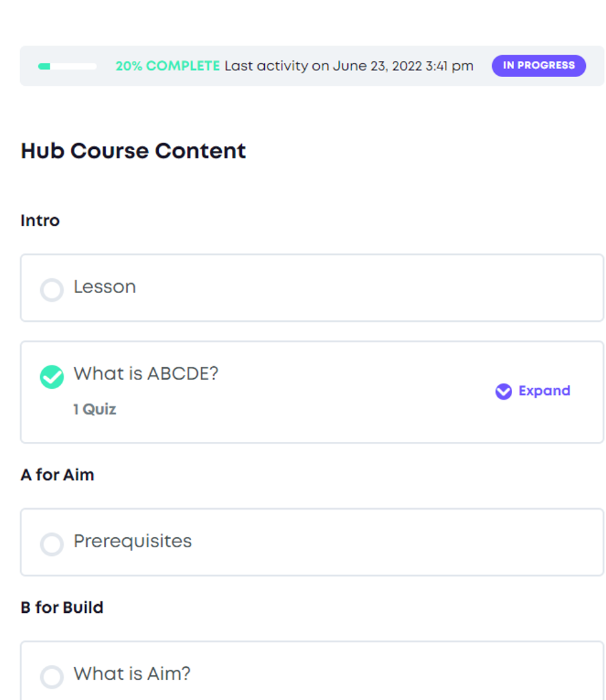Image resolution: width=606 pixels, height=700 pixels.
Task: Click the 20% COMPLETE text
Action: (x=168, y=66)
